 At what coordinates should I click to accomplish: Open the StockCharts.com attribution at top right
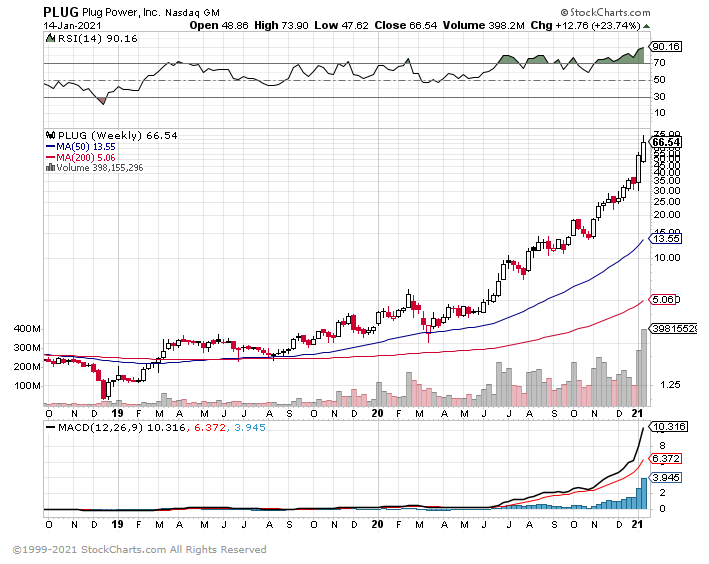pyautogui.click(x=605, y=12)
